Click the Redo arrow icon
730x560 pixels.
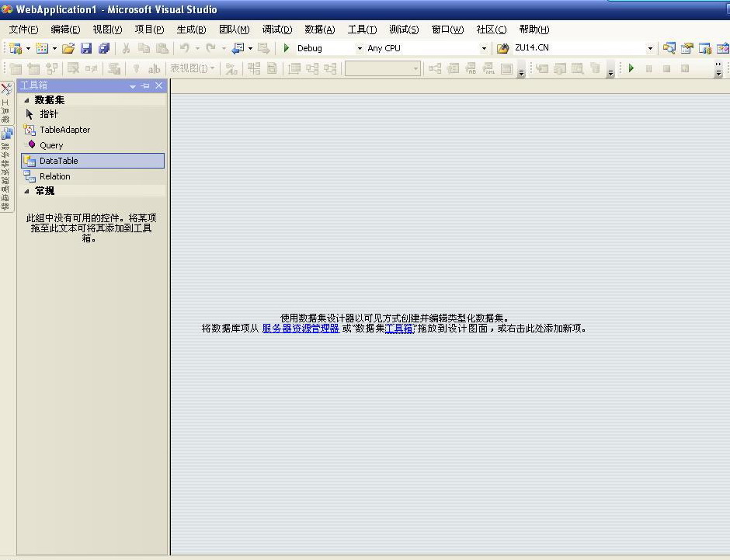pyautogui.click(x=211, y=48)
